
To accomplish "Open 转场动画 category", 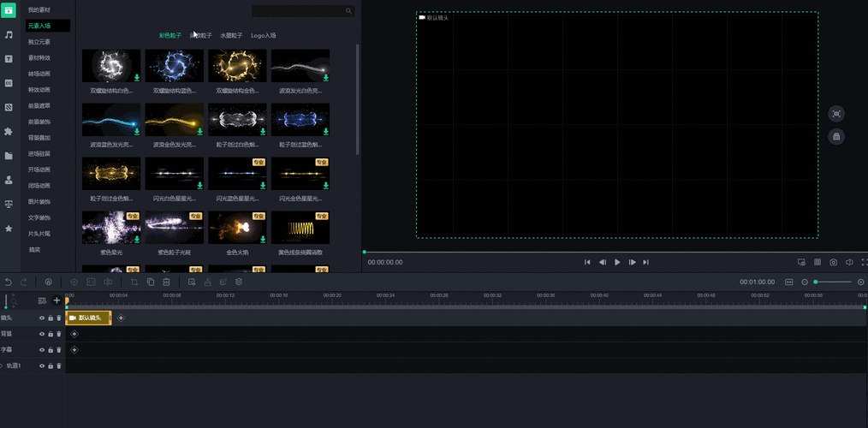I will [x=39, y=74].
